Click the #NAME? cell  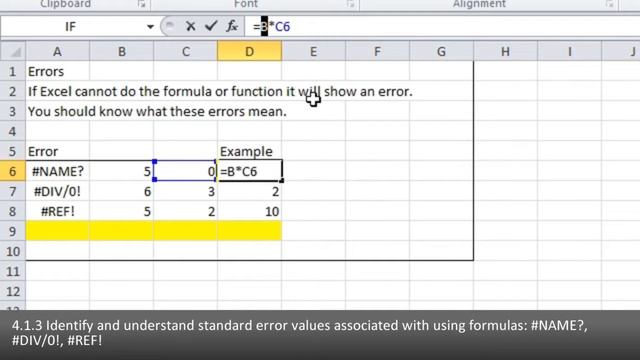pyautogui.click(x=58, y=171)
